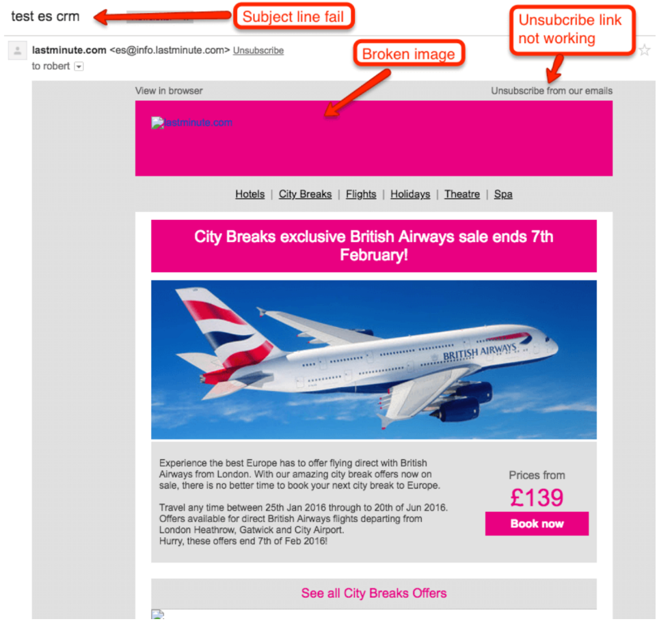Open the Holidays navigation link
Image resolution: width=672 pixels, height=628 pixels.
tap(410, 194)
